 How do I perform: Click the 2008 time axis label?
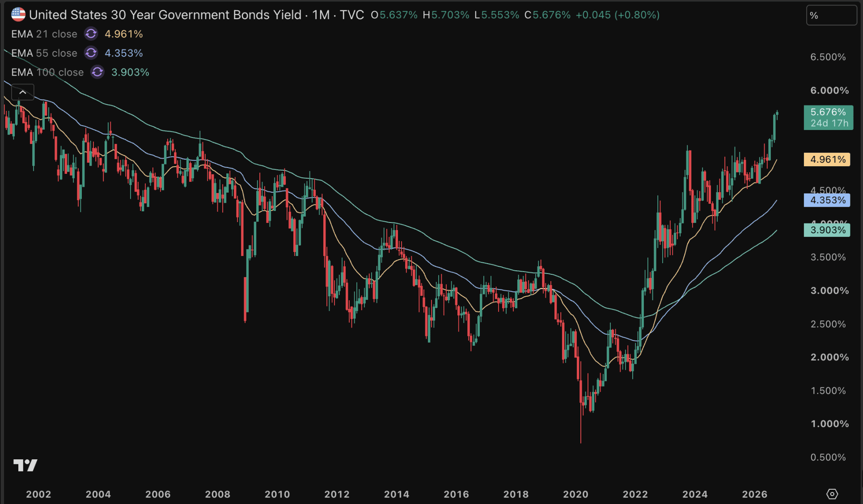217,494
